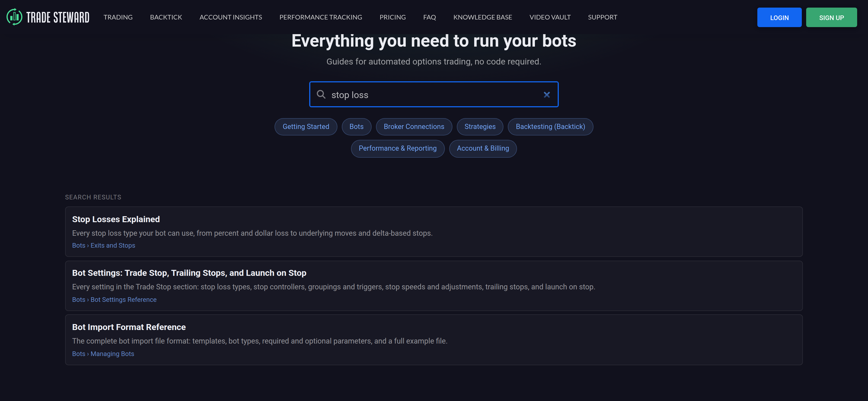Viewport: 868px width, 401px height.
Task: Select the Bots category chip
Action: point(356,127)
